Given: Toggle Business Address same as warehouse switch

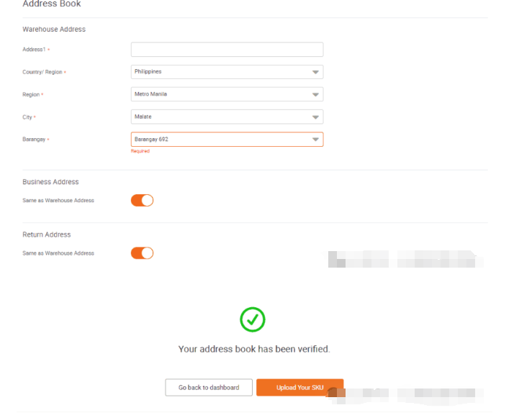Looking at the screenshot, I should click(x=142, y=201).
